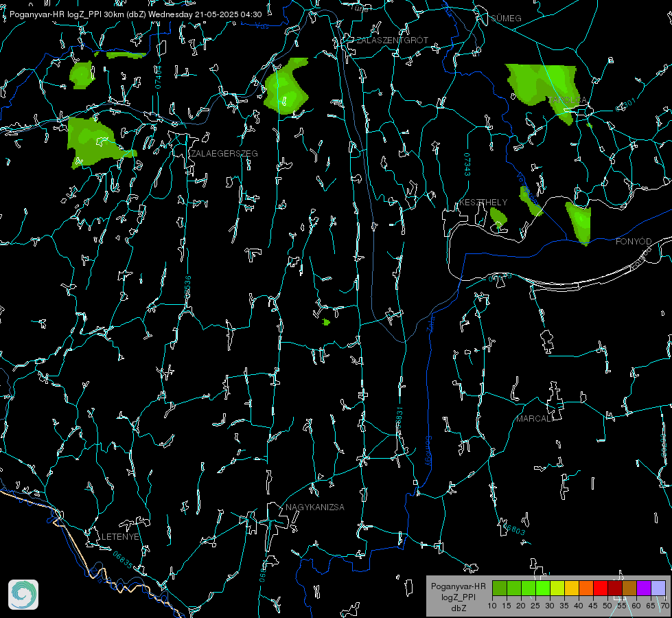Click the tiny isolated echo in map center
Screen dimensions: 672x618
(326, 321)
